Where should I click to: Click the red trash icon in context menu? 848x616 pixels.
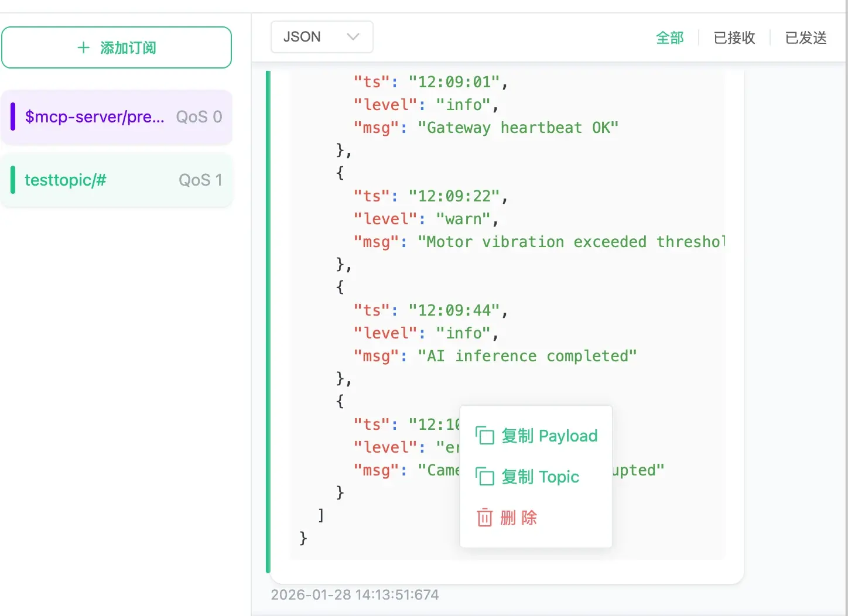pos(485,518)
